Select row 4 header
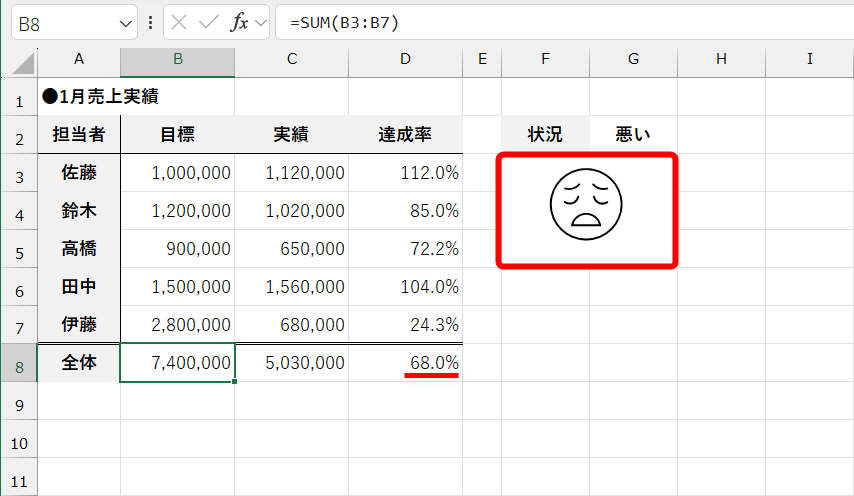The height and width of the screenshot is (496, 854). coord(19,211)
